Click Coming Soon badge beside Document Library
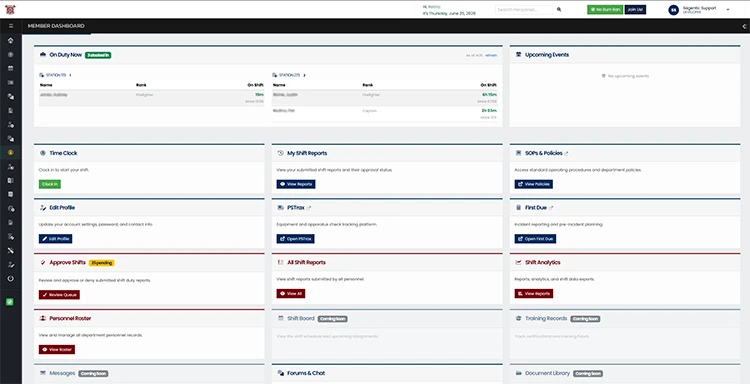Viewport: 750px width, 384px height. [x=588, y=373]
